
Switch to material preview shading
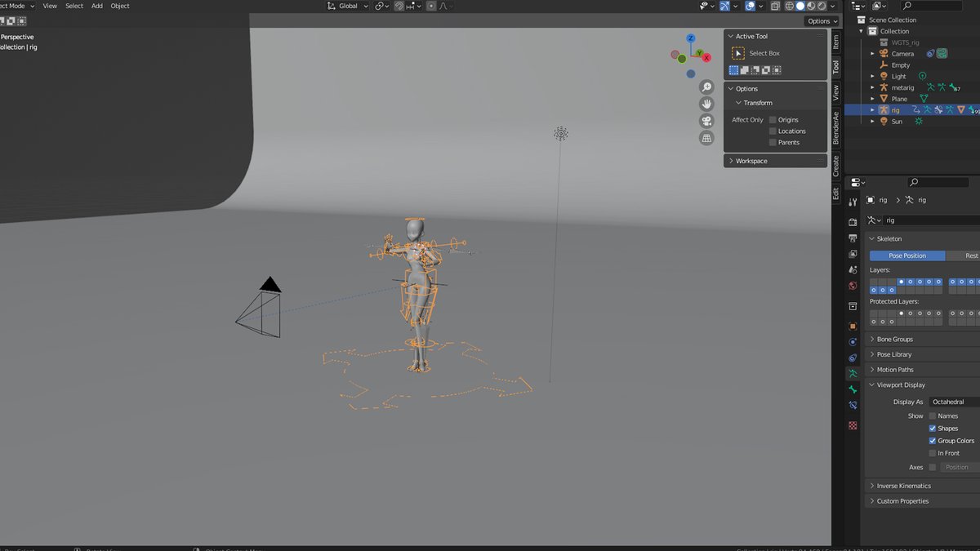pyautogui.click(x=812, y=6)
